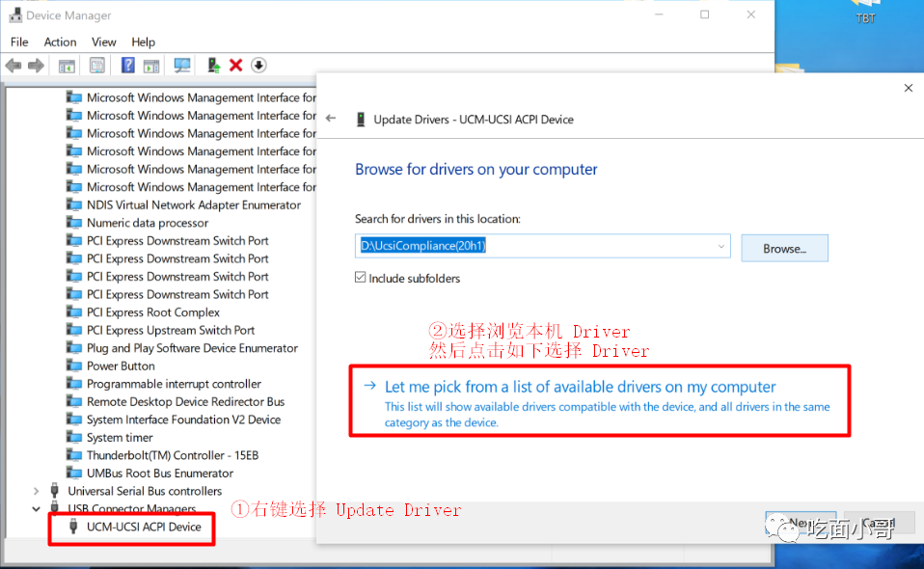Select Plug and Play Software Device Enumerator

(192, 348)
